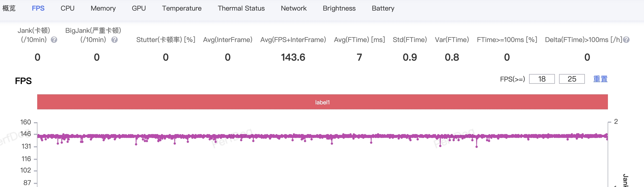This screenshot has height=187, width=644.
Task: Click the FPS threshold field showing 18
Action: pos(542,79)
